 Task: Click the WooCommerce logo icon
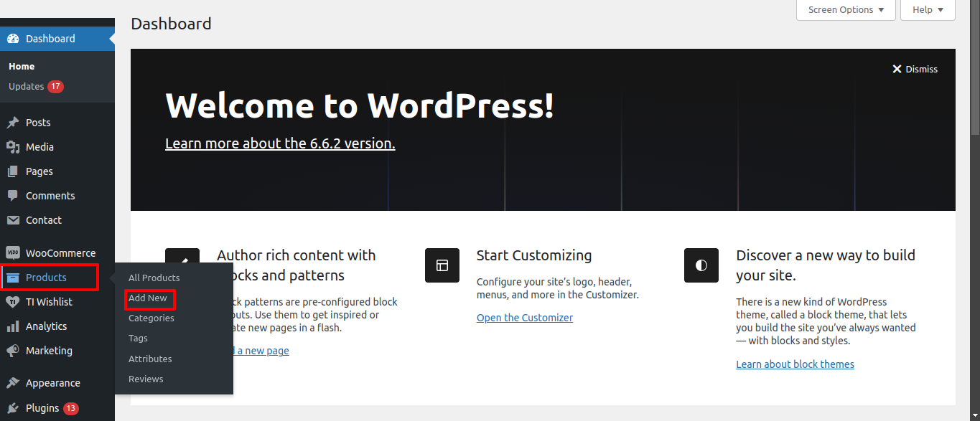click(13, 253)
